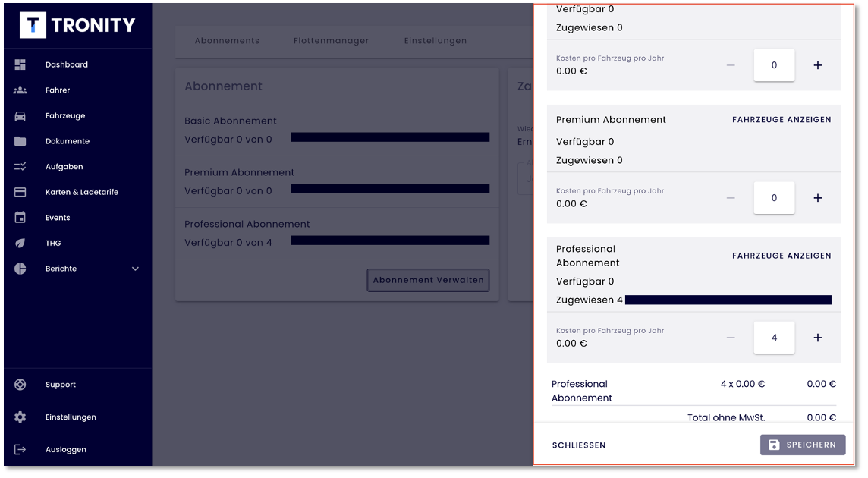Open Fahrer via the people icon
Image resolution: width=868 pixels, height=478 pixels.
[x=20, y=90]
